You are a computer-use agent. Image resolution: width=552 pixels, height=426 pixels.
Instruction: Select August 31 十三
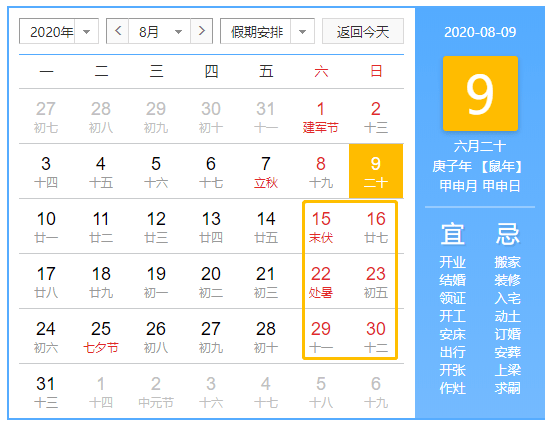point(46,391)
